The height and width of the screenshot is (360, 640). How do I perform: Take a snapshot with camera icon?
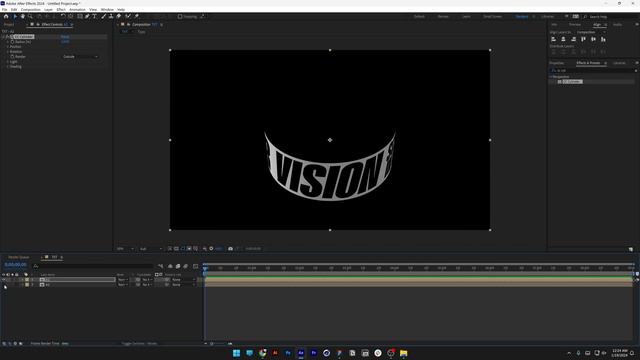pyautogui.click(x=231, y=249)
